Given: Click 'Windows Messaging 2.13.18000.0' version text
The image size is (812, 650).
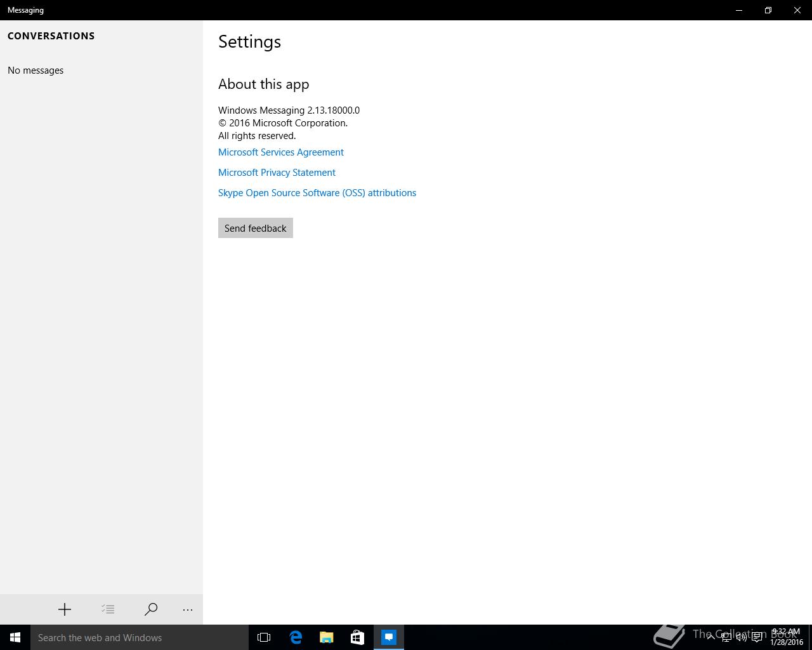Looking at the screenshot, I should point(289,110).
